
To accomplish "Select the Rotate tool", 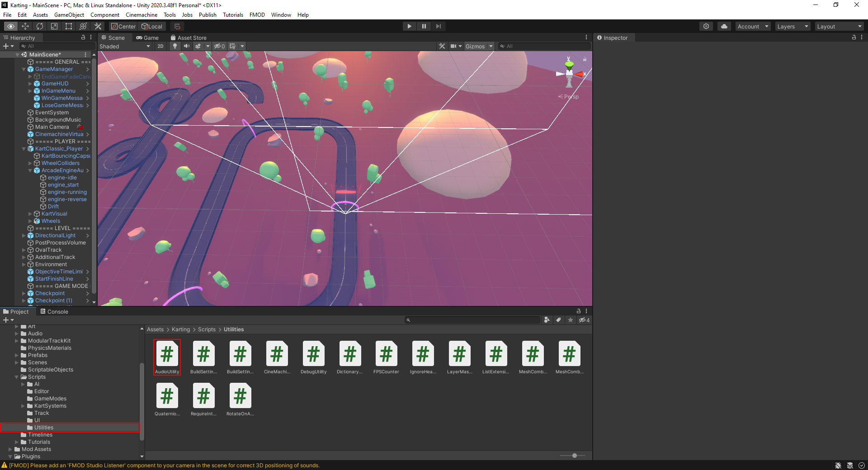I will click(40, 26).
